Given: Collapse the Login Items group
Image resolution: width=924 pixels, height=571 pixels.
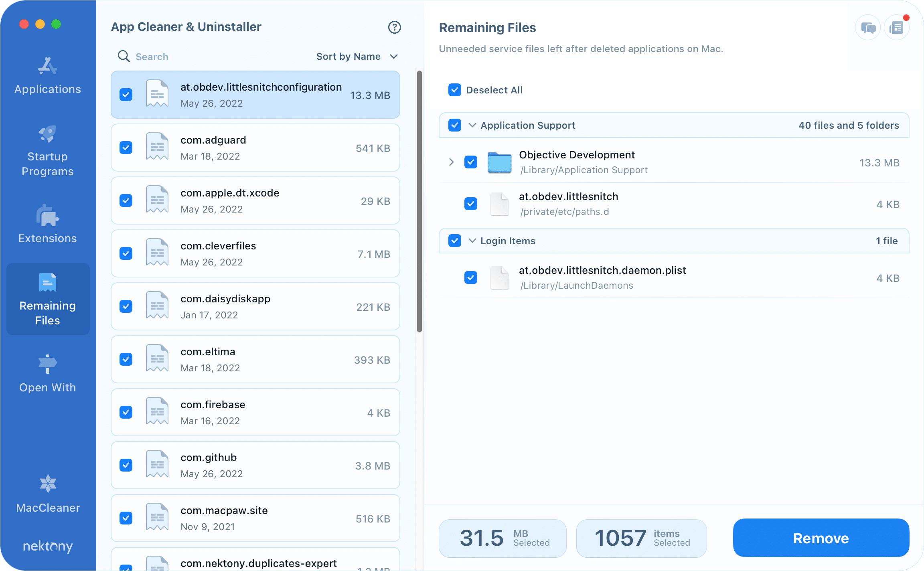Looking at the screenshot, I should [472, 241].
